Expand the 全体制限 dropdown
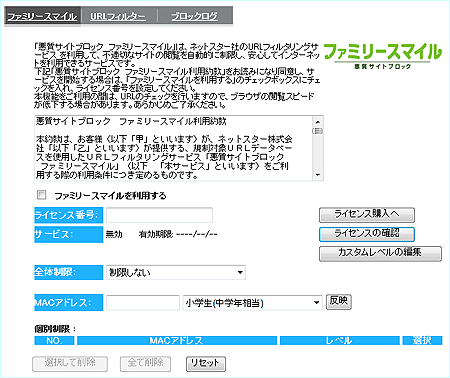The image size is (450, 378). tap(176, 272)
